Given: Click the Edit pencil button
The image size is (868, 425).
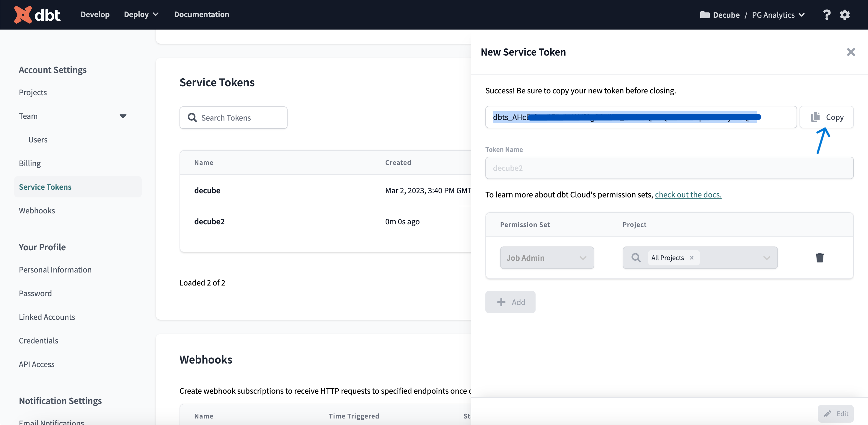Looking at the screenshot, I should (x=835, y=413).
